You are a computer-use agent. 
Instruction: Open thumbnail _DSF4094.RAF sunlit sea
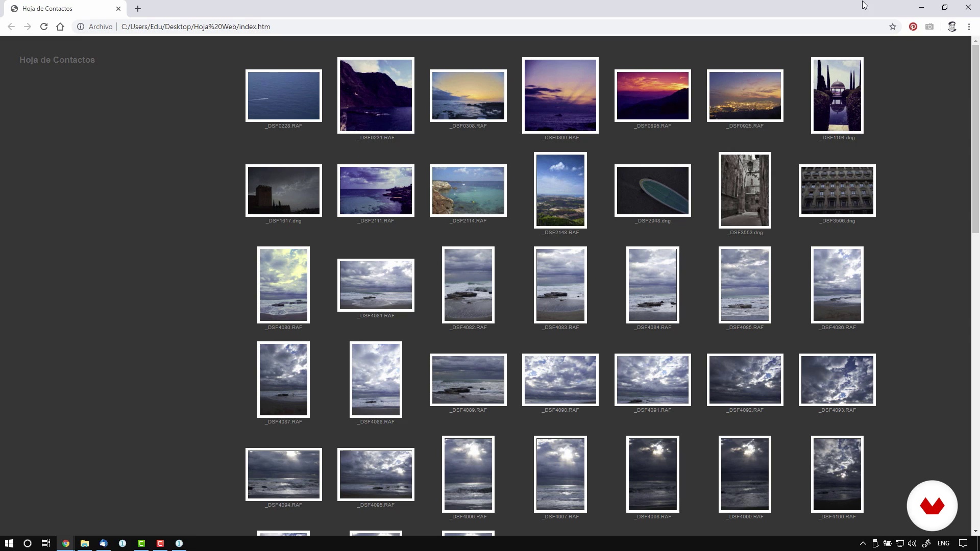click(x=284, y=474)
